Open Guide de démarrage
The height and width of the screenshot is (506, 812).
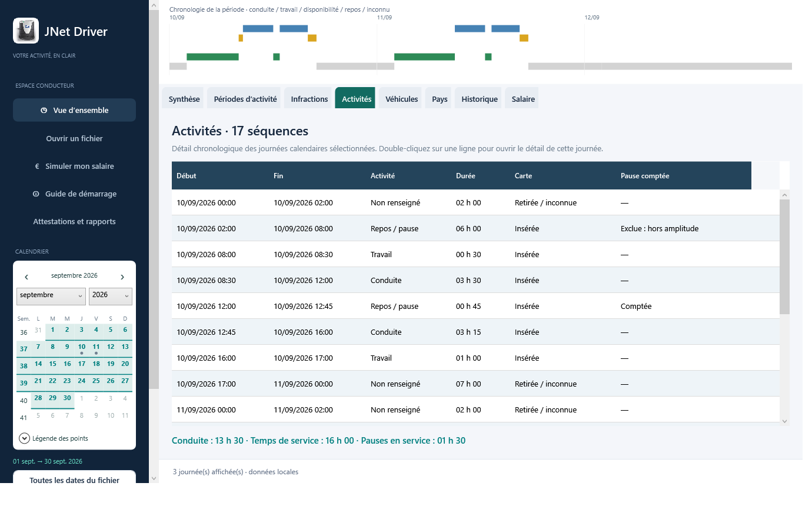(x=74, y=194)
